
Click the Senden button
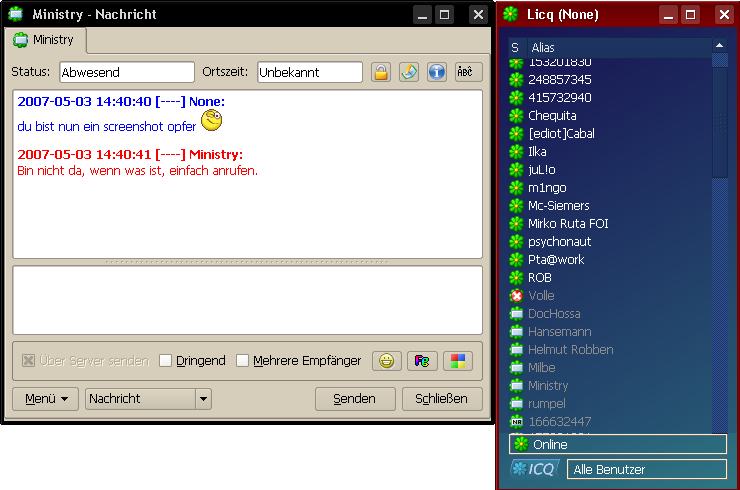(x=355, y=399)
